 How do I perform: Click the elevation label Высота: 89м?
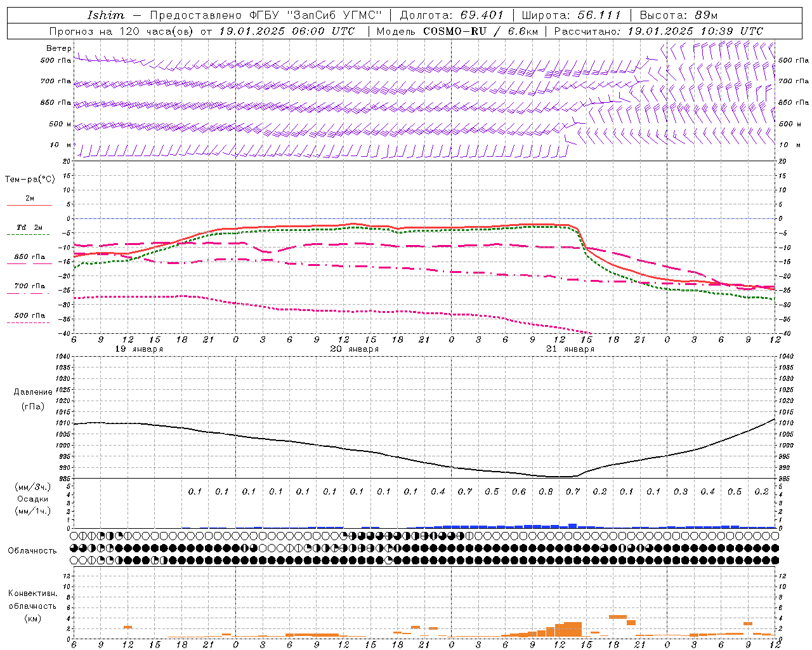coord(678,15)
